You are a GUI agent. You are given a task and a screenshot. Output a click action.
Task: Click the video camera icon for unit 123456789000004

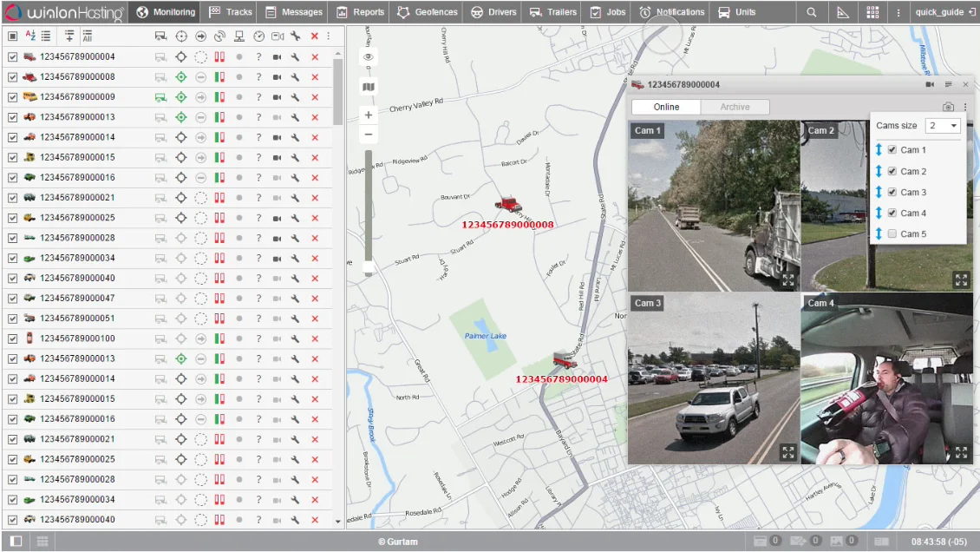tap(278, 57)
